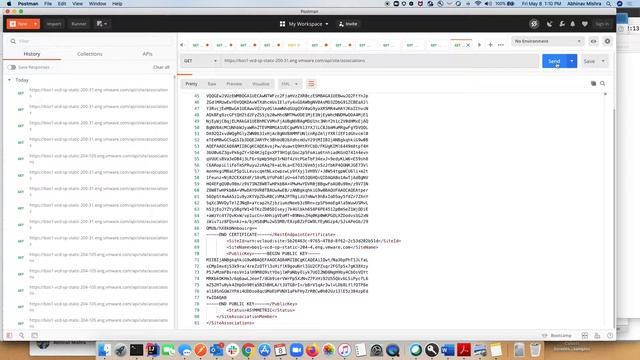Click the Invite button
Viewport: 640px width, 360px height.
pos(348,24)
